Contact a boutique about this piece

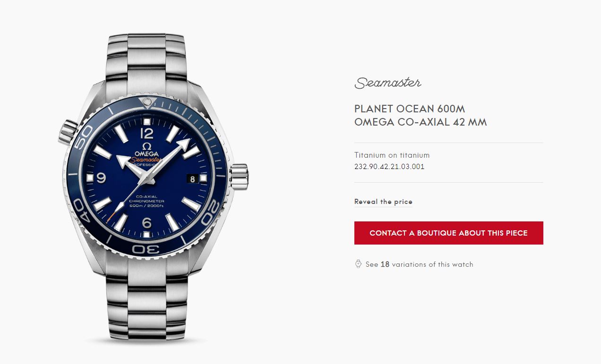click(x=448, y=233)
